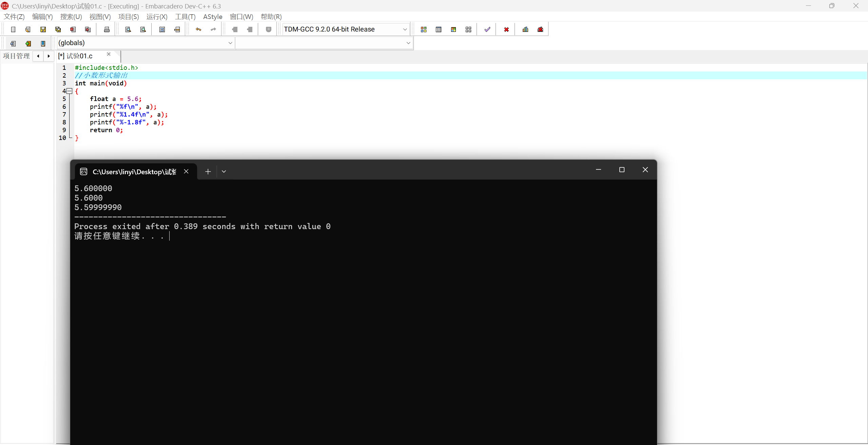Click the Print toolbar icon
868x445 pixels.
pyautogui.click(x=107, y=29)
